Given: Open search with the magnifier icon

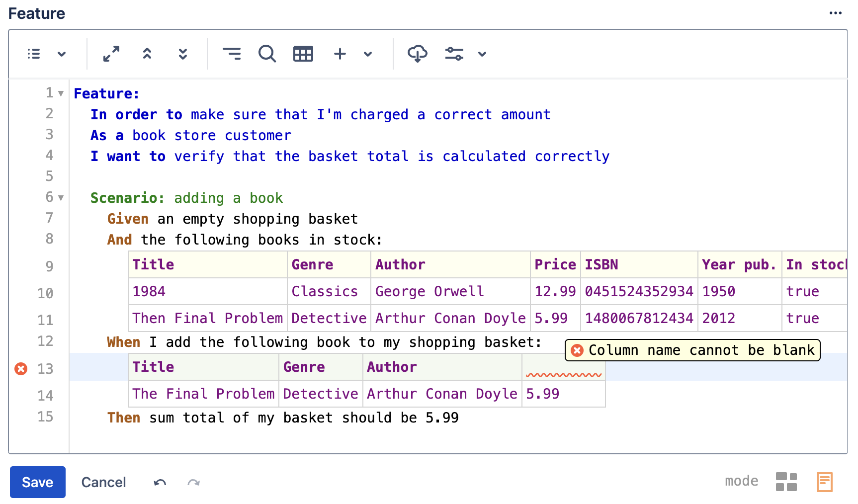Looking at the screenshot, I should [267, 54].
